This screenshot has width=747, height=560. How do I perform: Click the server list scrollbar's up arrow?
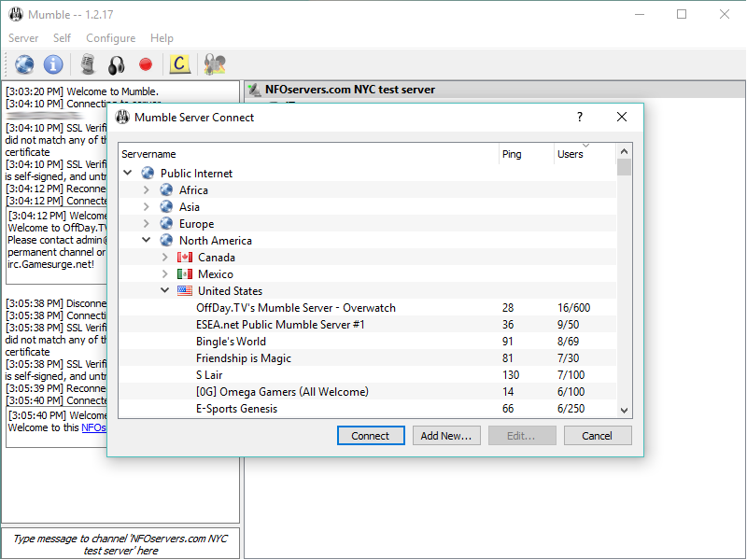point(624,151)
